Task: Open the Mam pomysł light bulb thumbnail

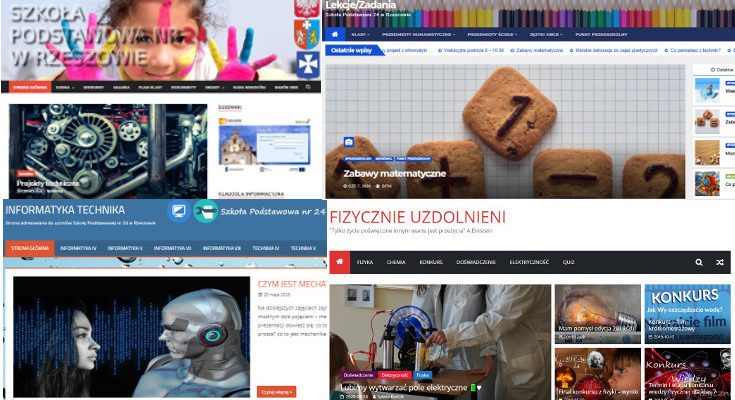Action: pos(598,314)
